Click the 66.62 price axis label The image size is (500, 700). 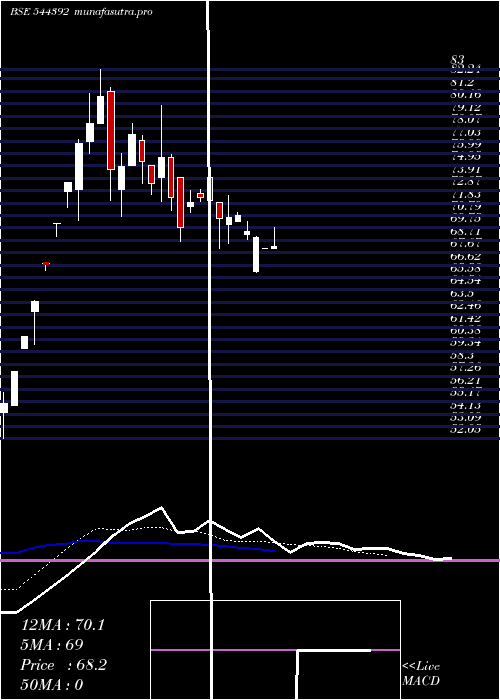click(x=466, y=257)
